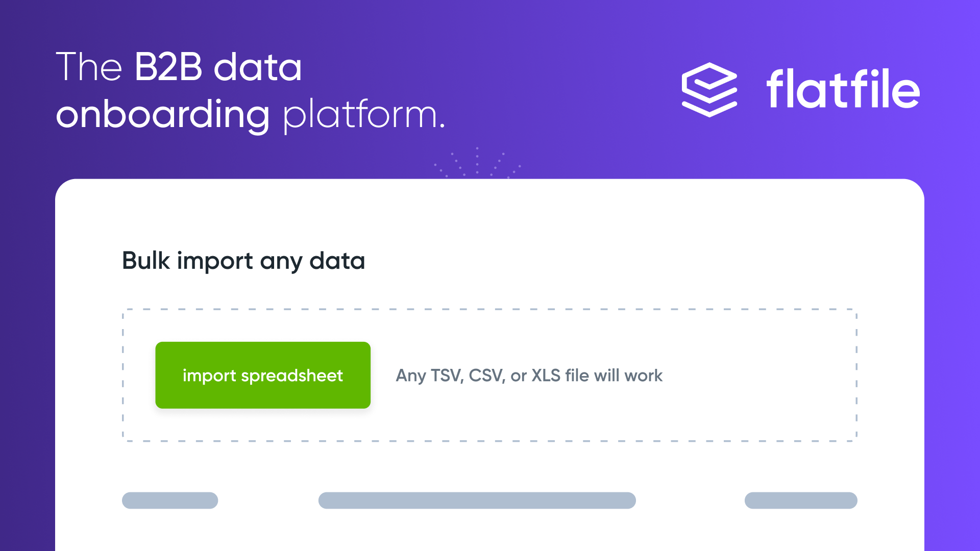The width and height of the screenshot is (980, 551).
Task: Click the word "platform." in the headline
Action: click(x=364, y=115)
